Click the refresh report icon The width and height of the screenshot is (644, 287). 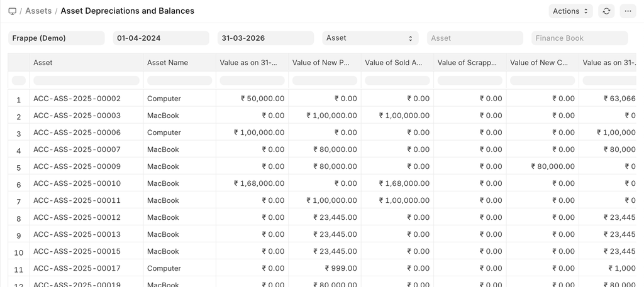606,11
